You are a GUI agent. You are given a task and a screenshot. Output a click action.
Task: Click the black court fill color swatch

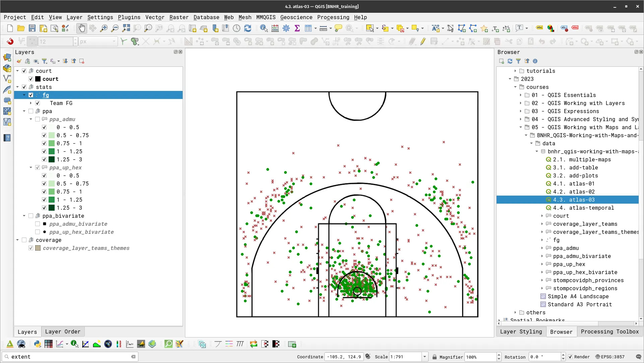tap(38, 79)
